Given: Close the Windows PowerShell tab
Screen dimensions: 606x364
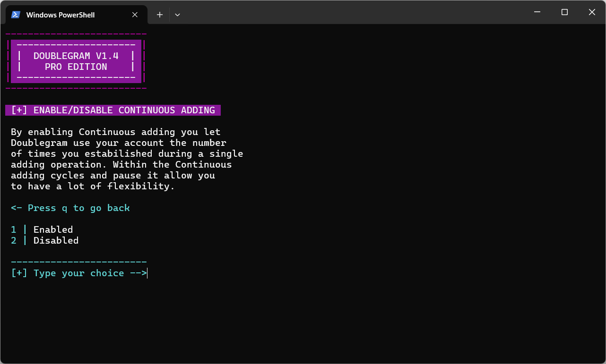Looking at the screenshot, I should pos(135,15).
